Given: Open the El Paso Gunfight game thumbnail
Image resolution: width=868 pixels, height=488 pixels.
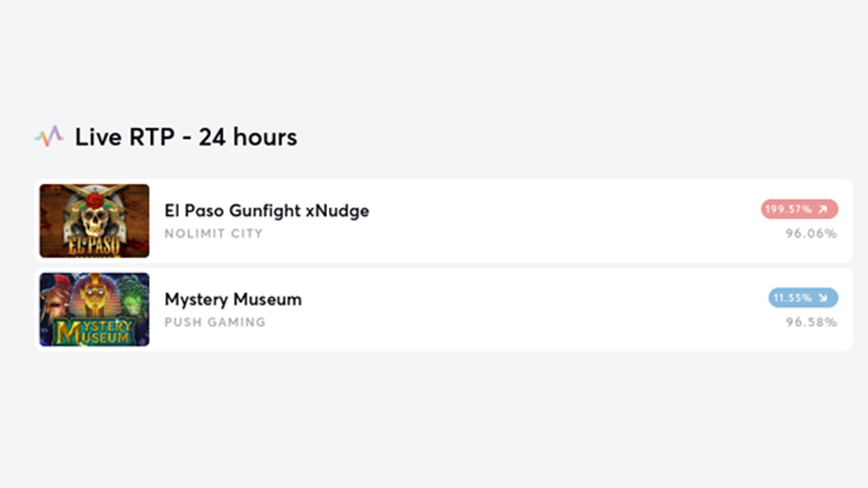Looking at the screenshot, I should coord(94,221).
